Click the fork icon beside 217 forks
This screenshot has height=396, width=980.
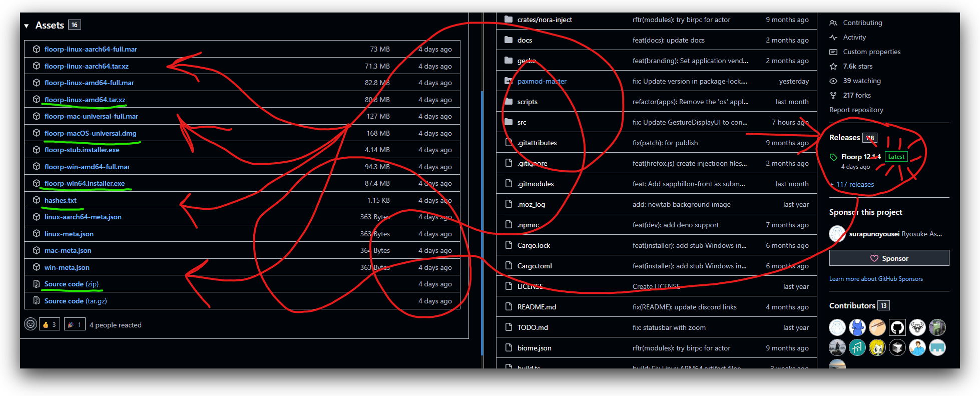pos(833,95)
